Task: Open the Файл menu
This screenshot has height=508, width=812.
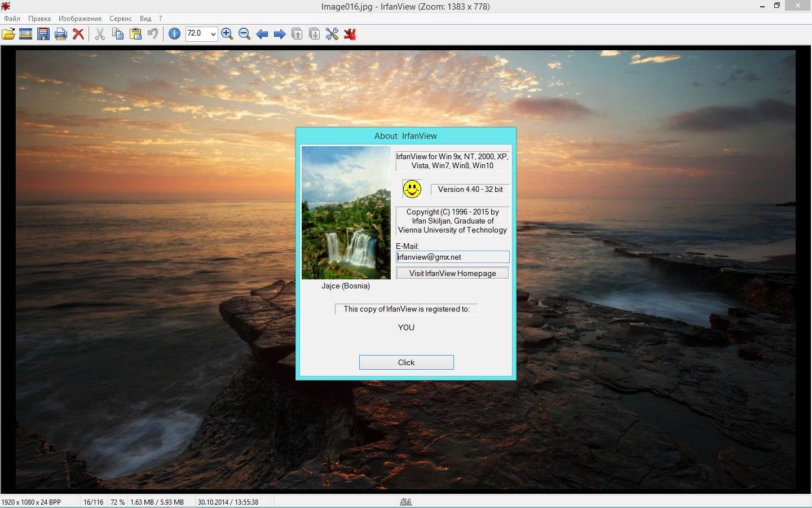Action: pos(12,19)
